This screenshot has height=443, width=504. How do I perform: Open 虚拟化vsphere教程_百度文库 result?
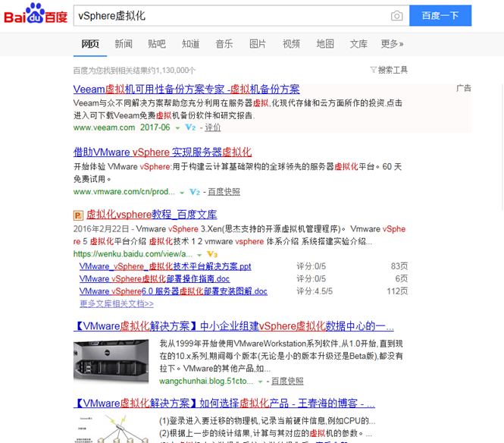[x=152, y=215]
